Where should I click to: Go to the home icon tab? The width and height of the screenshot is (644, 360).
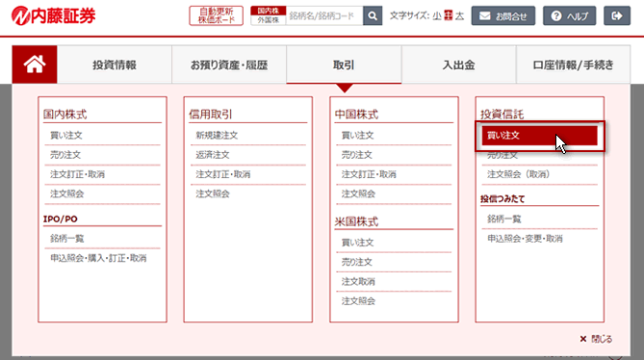[x=35, y=64]
